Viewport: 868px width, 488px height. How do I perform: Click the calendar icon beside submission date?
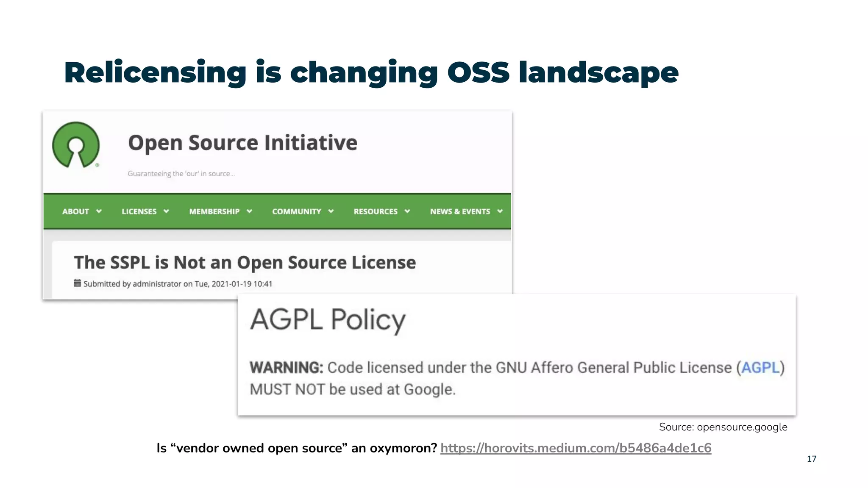click(77, 283)
